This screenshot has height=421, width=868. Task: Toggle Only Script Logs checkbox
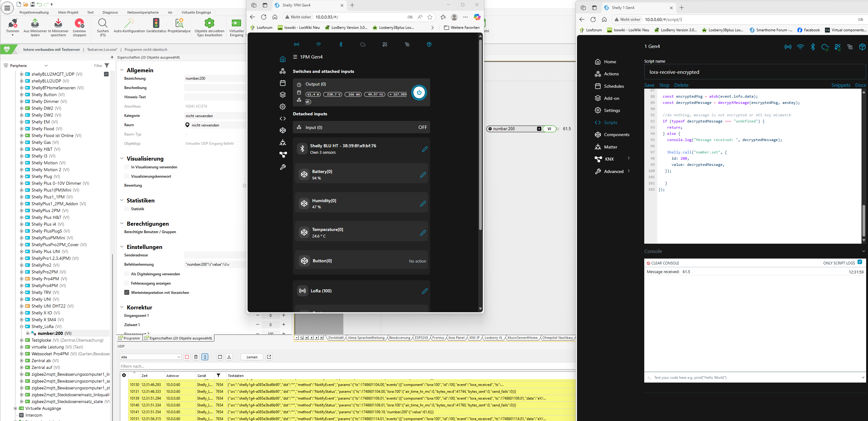(860, 262)
